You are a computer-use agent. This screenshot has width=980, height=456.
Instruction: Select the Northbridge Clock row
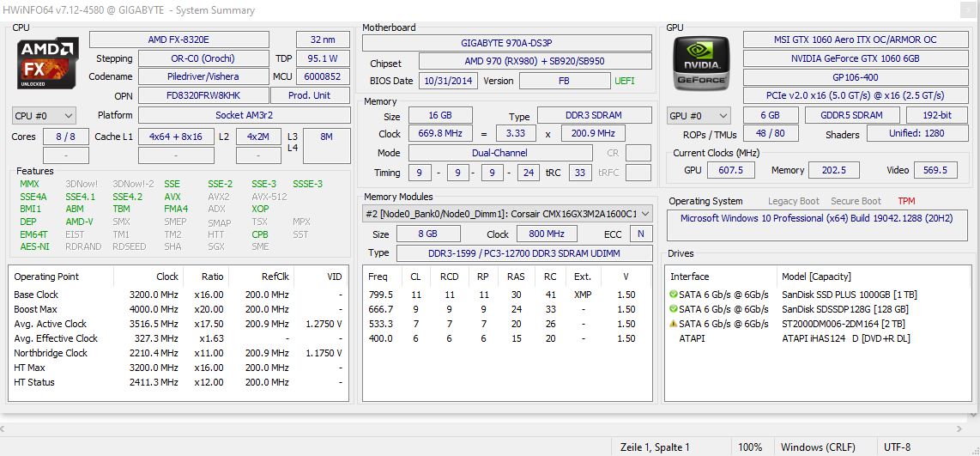coord(178,353)
